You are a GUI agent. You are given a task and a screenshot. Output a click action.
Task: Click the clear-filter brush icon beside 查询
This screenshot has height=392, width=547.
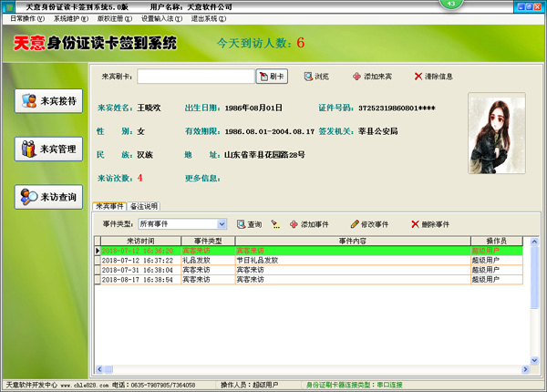click(274, 223)
